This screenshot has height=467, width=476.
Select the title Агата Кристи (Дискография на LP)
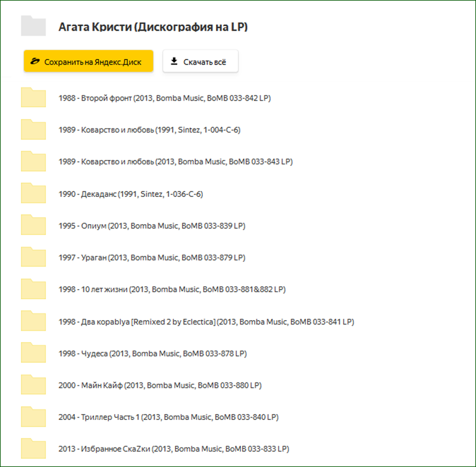pos(153,27)
